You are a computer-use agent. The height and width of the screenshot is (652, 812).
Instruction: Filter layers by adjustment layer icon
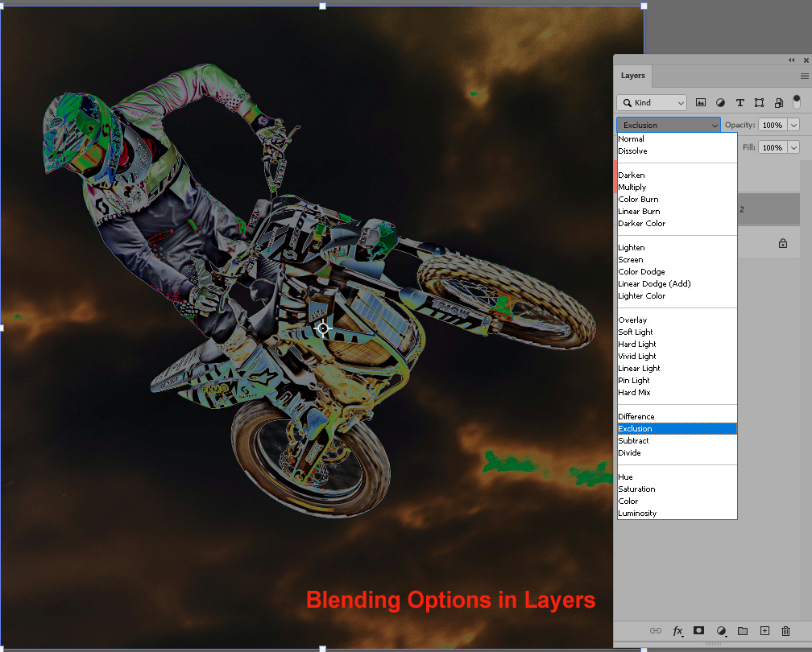click(720, 103)
